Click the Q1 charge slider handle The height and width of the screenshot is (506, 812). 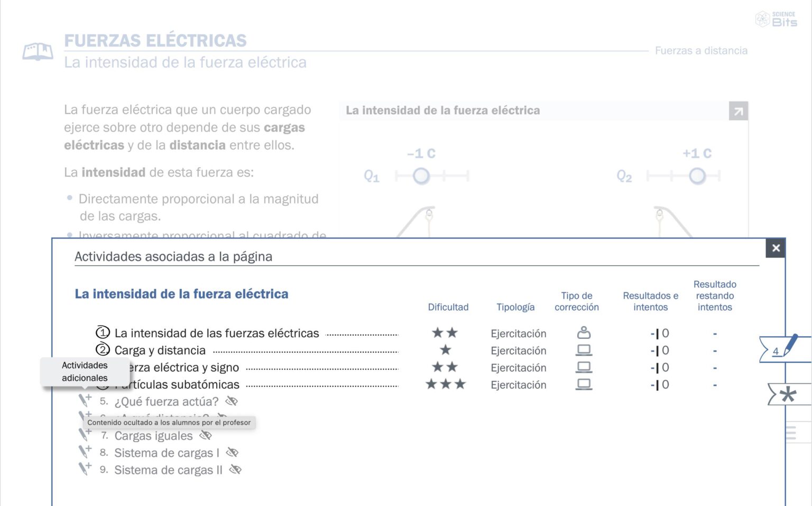421,176
